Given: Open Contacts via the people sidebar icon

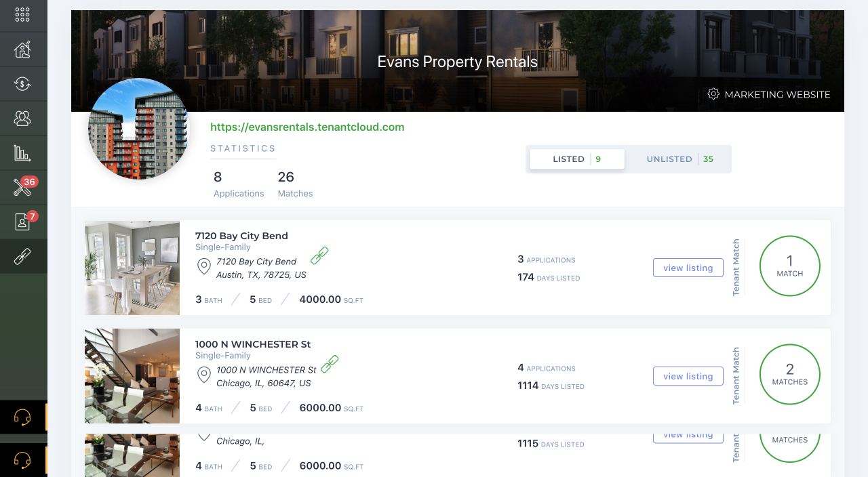Looking at the screenshot, I should pyautogui.click(x=23, y=117).
